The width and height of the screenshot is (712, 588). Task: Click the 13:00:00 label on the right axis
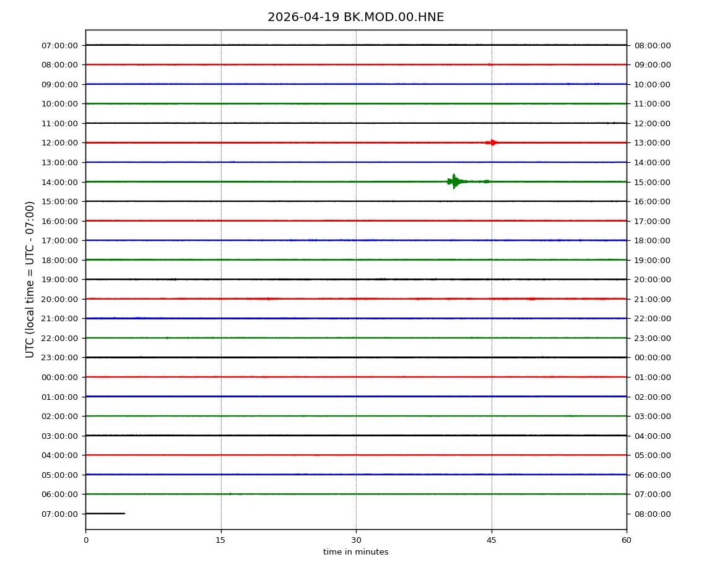pyautogui.click(x=652, y=143)
